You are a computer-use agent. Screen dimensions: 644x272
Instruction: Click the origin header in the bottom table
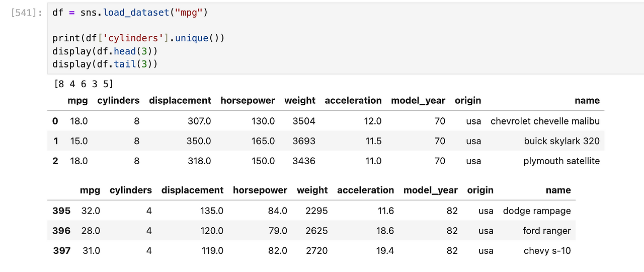pyautogui.click(x=480, y=190)
